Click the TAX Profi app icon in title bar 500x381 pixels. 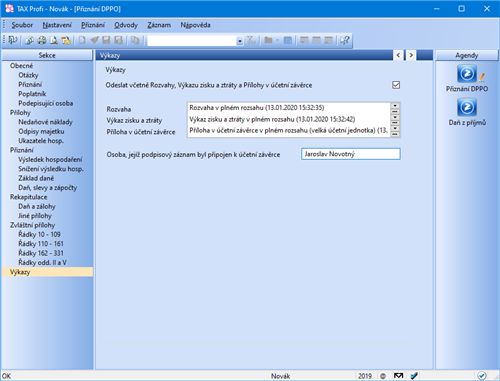click(x=9, y=8)
